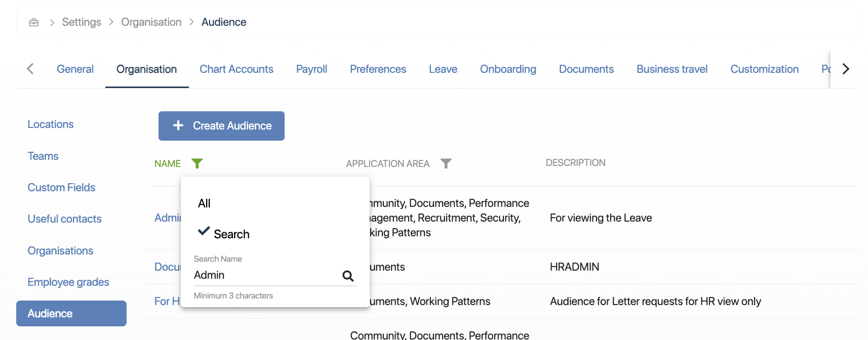This screenshot has height=340, width=868.
Task: Select Custom Fields in sidebar
Action: pyautogui.click(x=61, y=188)
